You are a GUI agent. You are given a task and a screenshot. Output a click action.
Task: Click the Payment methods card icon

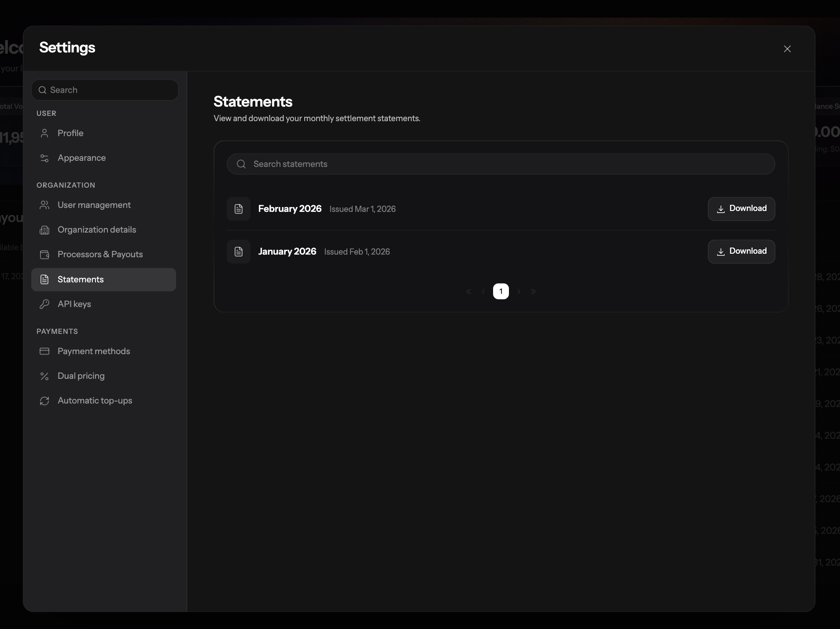point(44,351)
